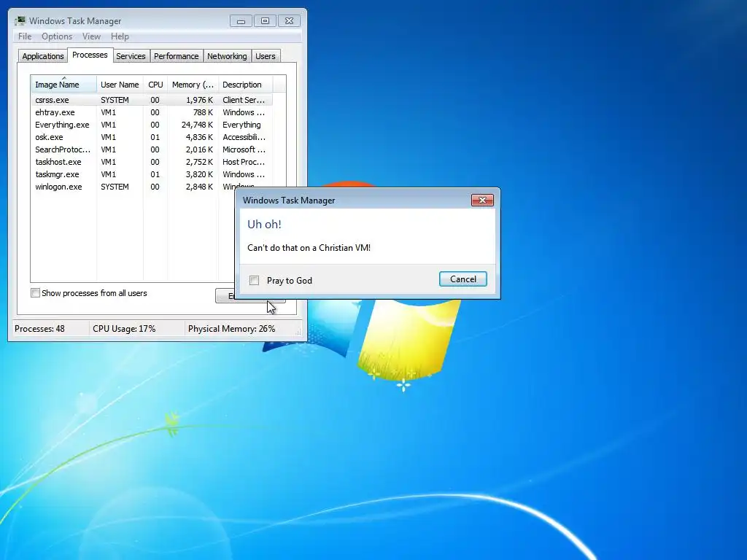Switch to the Performance tab

pos(176,56)
